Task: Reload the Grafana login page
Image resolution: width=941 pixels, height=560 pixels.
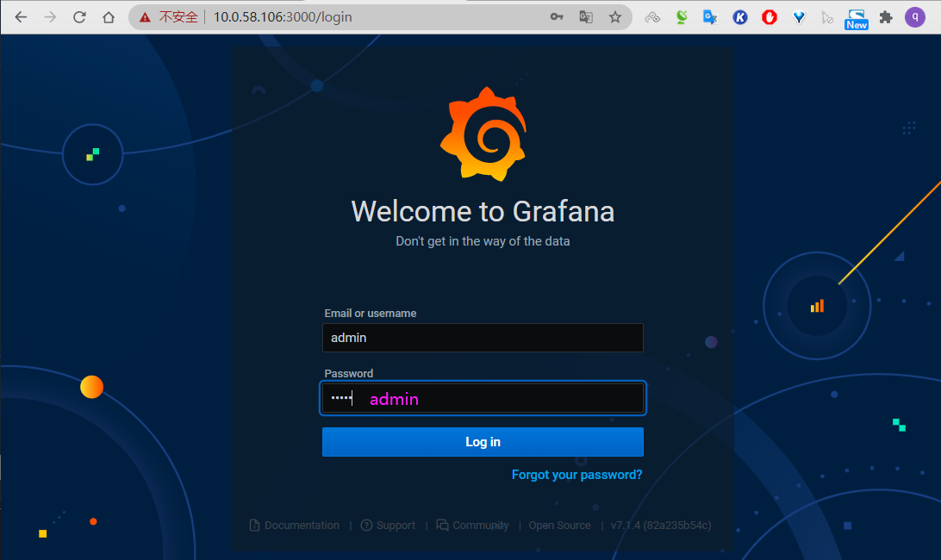Action: coord(79,17)
